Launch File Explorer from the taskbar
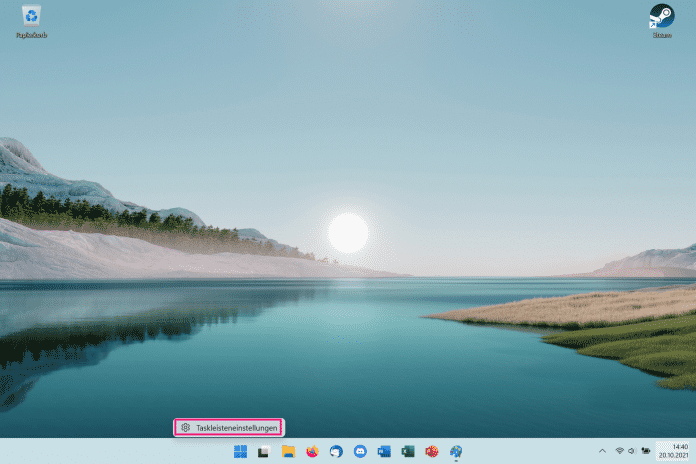The width and height of the screenshot is (696, 464). coord(288,452)
